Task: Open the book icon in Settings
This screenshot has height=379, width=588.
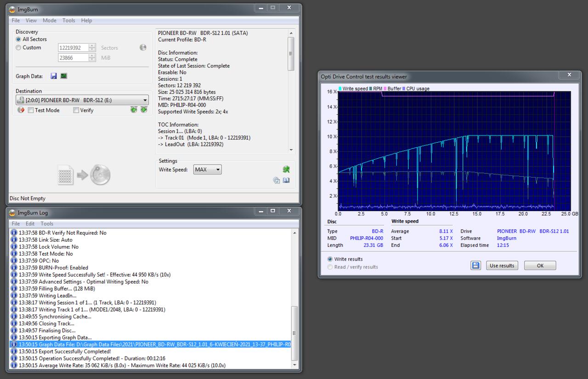Action: pos(286,180)
